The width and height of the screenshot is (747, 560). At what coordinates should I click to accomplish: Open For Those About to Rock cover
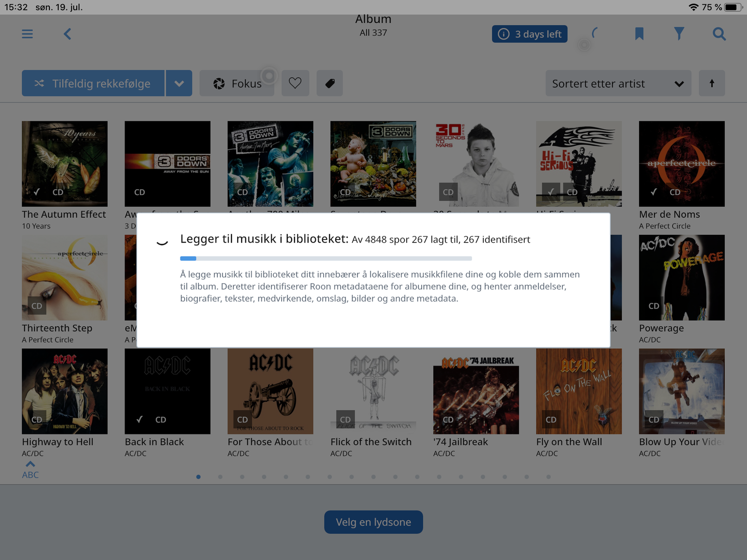tap(270, 391)
